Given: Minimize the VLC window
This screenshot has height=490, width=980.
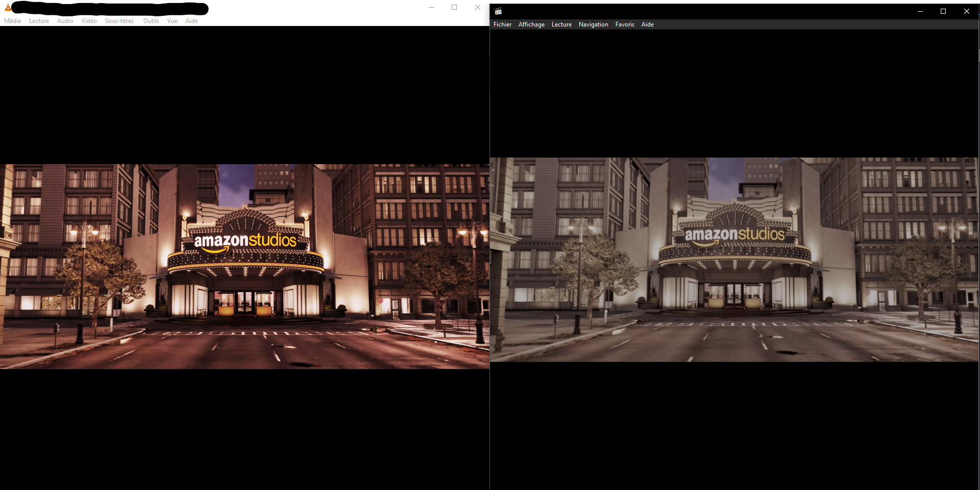Looking at the screenshot, I should 431,7.
